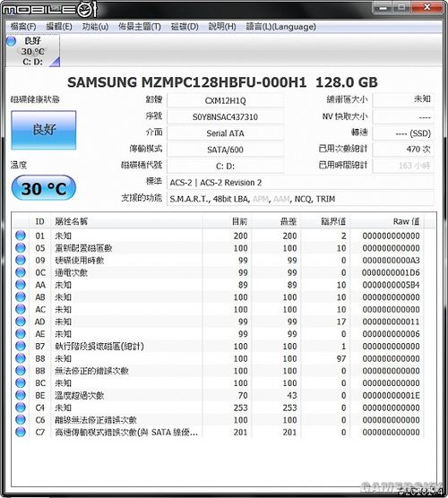The height and width of the screenshot is (498, 448).
Task: Click the drive title SAMSUNG MZMPC128HBFU-000H1
Action: [x=187, y=82]
